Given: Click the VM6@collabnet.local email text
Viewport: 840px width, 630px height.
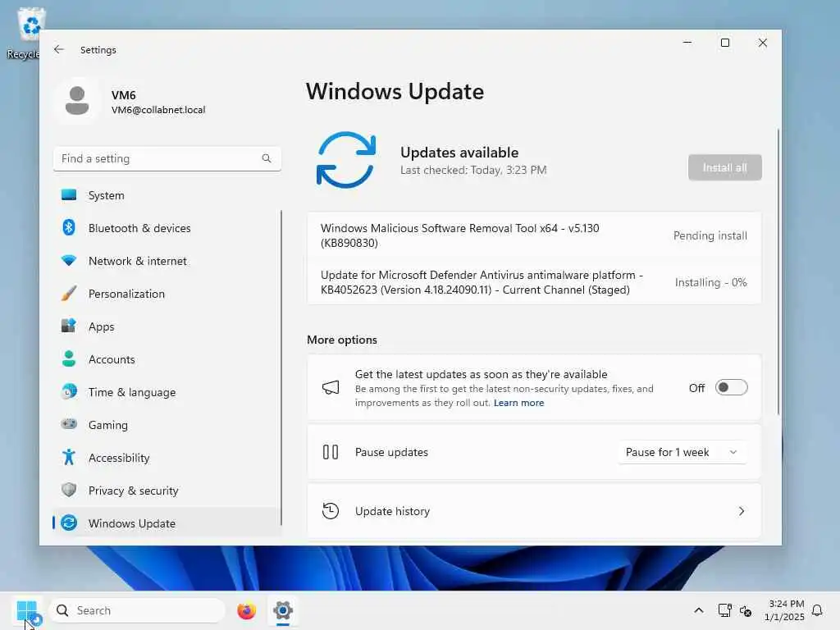Looking at the screenshot, I should [158, 110].
